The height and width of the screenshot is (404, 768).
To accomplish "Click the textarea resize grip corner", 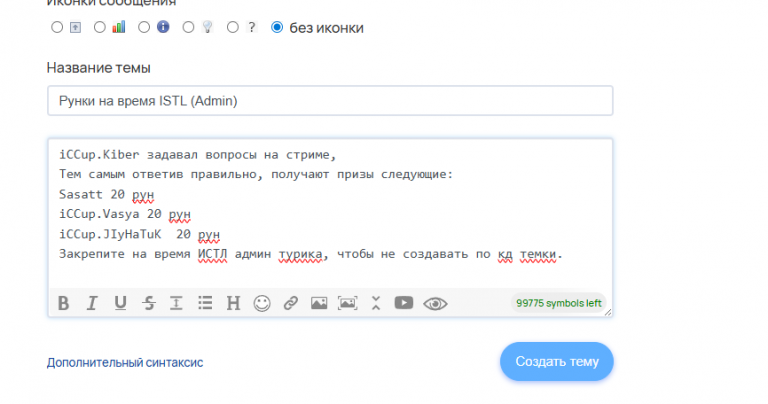I will pos(608,312).
